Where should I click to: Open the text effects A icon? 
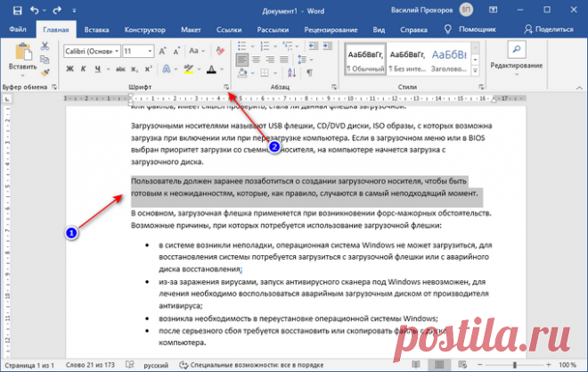166,69
